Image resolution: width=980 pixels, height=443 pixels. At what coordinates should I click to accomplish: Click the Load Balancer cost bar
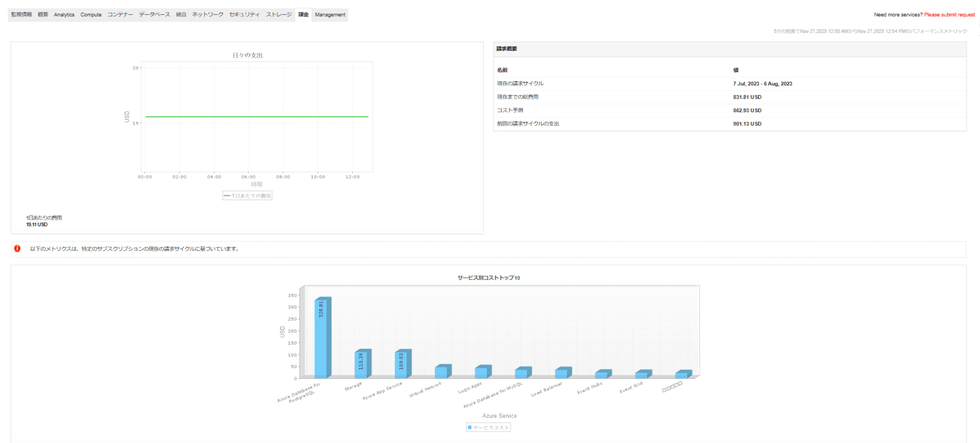pyautogui.click(x=563, y=372)
